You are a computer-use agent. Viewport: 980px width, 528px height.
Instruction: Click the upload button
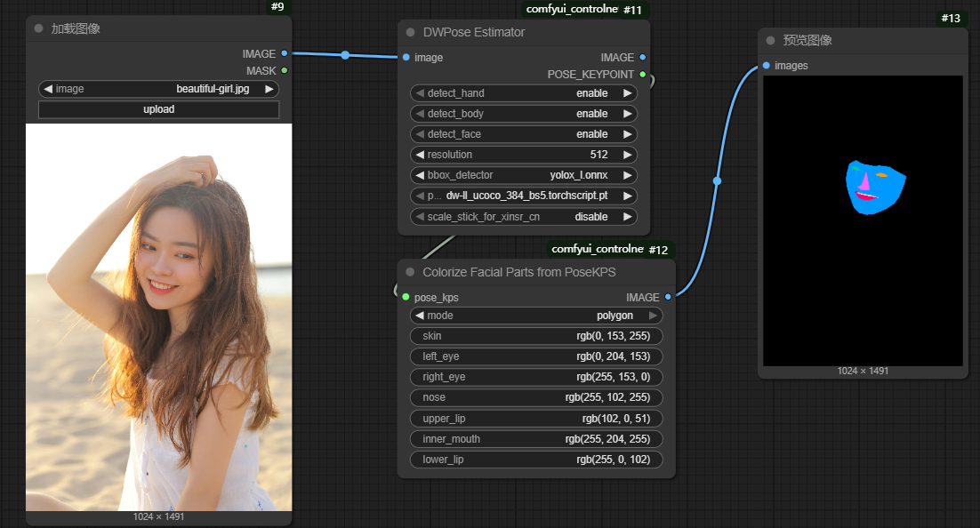158,109
